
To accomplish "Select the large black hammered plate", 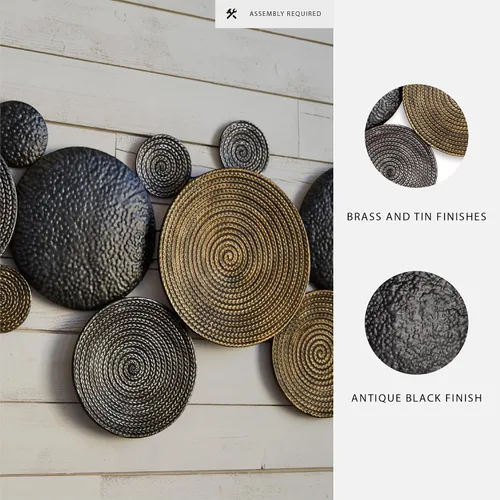I will point(83,228).
